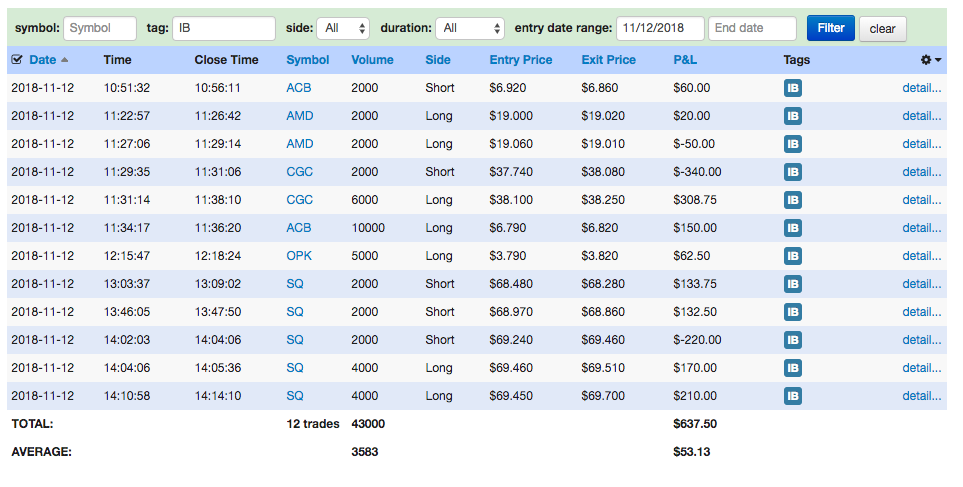Toggle the select-all checkbox in table header
The height and width of the screenshot is (487, 963).
coord(17,60)
